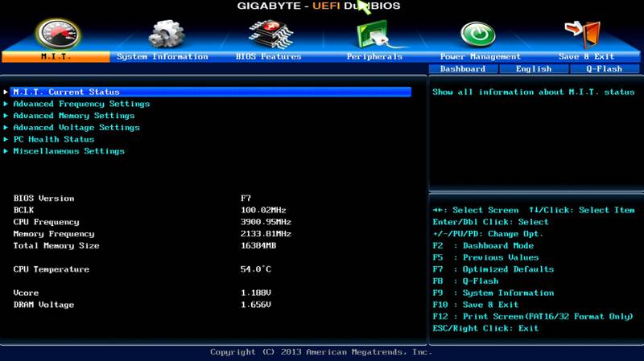Viewport: 644px width, 361px height.
Task: Open M.I.T. Current Status
Action: 211,92
